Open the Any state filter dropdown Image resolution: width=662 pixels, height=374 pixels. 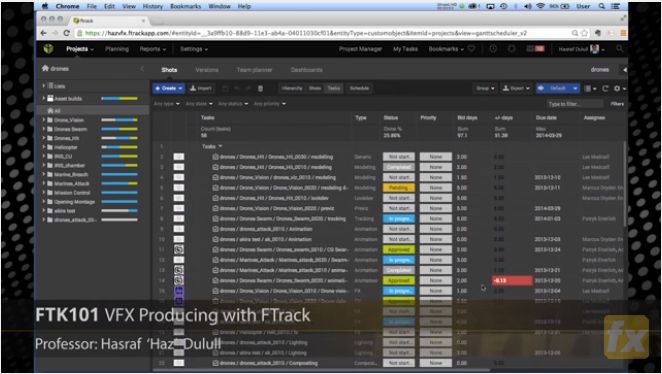pos(199,104)
